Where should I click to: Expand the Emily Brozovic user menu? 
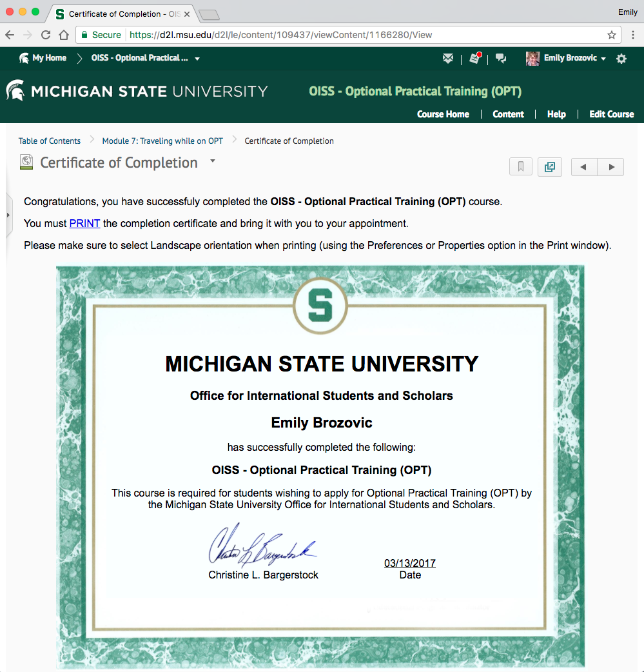tap(567, 59)
